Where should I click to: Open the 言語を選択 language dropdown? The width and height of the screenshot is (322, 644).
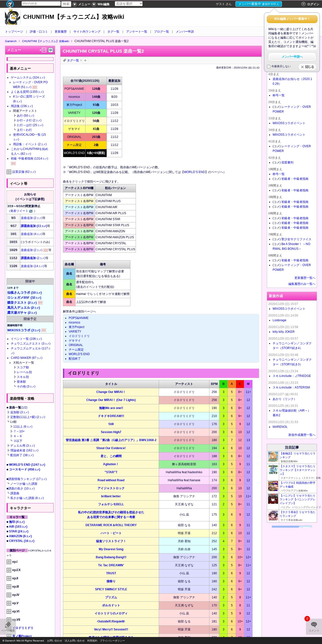(129, 4)
